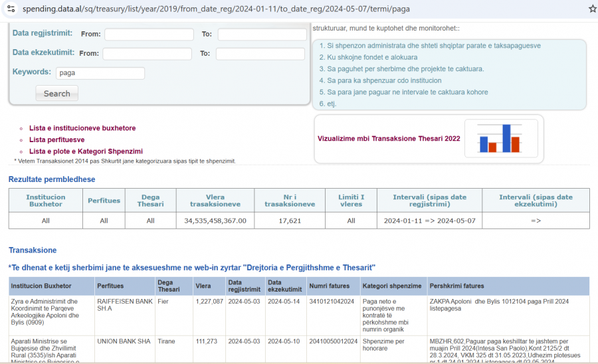Click item Sa paguhet per sherbime dhe projekte
Viewport: 598px width, 364px height.
pyautogui.click(x=405, y=69)
